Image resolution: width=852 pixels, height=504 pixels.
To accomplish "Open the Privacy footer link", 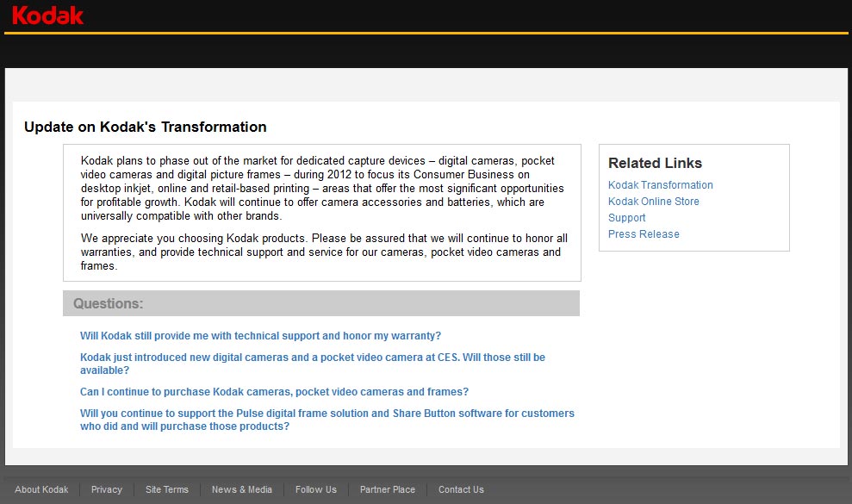I will click(107, 489).
